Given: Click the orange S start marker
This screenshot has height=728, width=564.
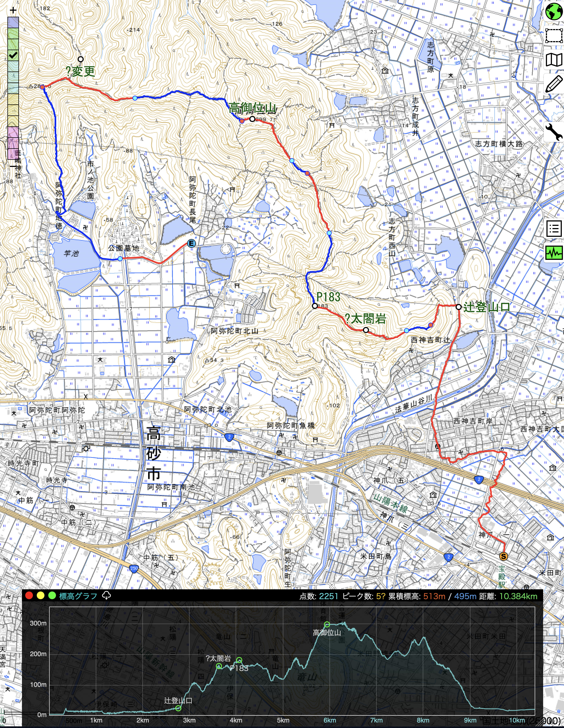Looking at the screenshot, I should pos(503,556).
